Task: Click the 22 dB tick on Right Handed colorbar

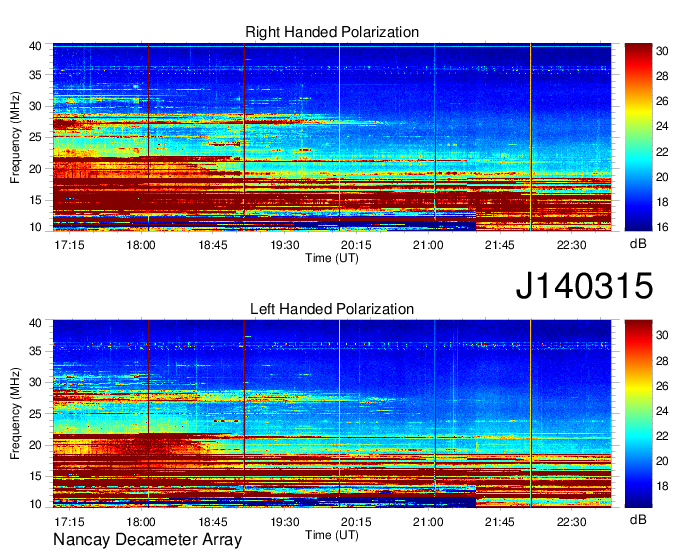Action: [x=662, y=152]
